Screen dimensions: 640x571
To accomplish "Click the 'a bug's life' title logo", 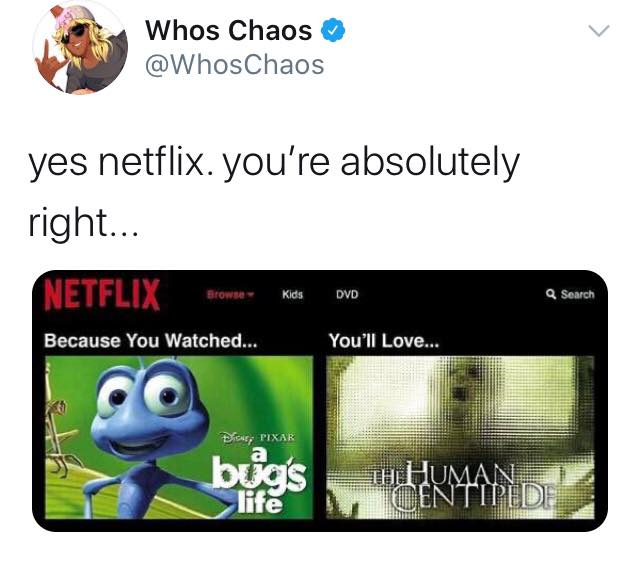I will [x=259, y=480].
